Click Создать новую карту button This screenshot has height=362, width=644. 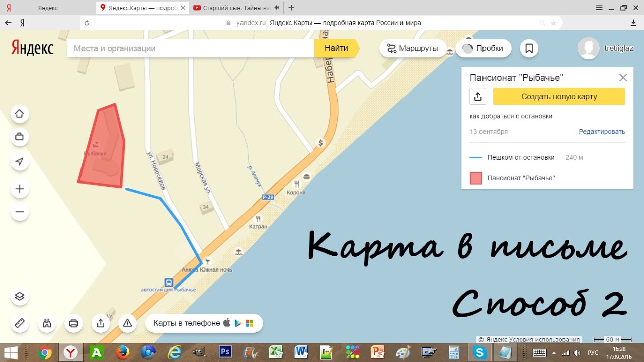559,97
